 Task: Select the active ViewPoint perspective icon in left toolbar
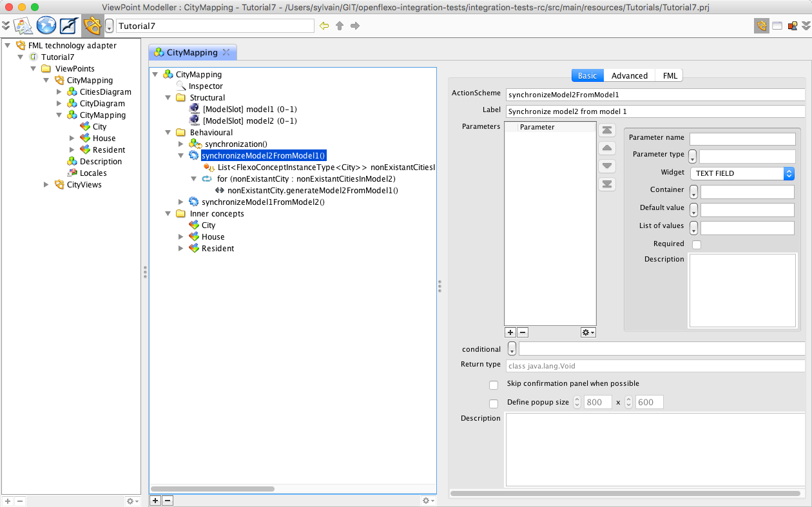point(92,26)
